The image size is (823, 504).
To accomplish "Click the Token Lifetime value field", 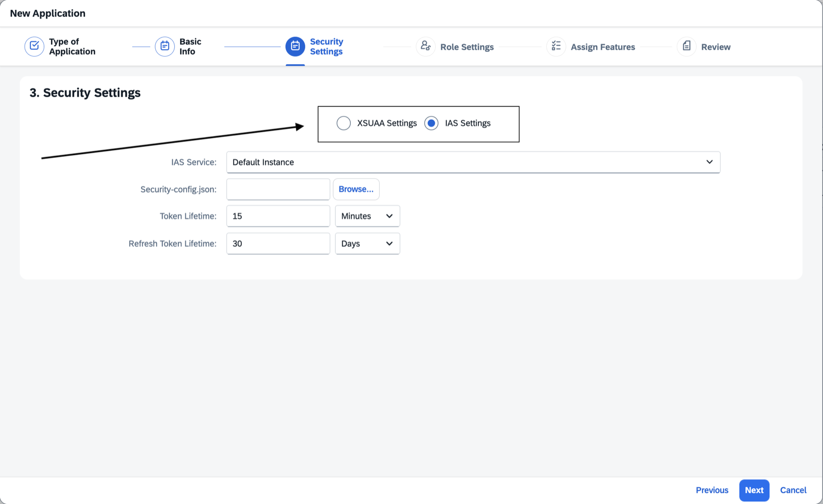I will (x=278, y=216).
